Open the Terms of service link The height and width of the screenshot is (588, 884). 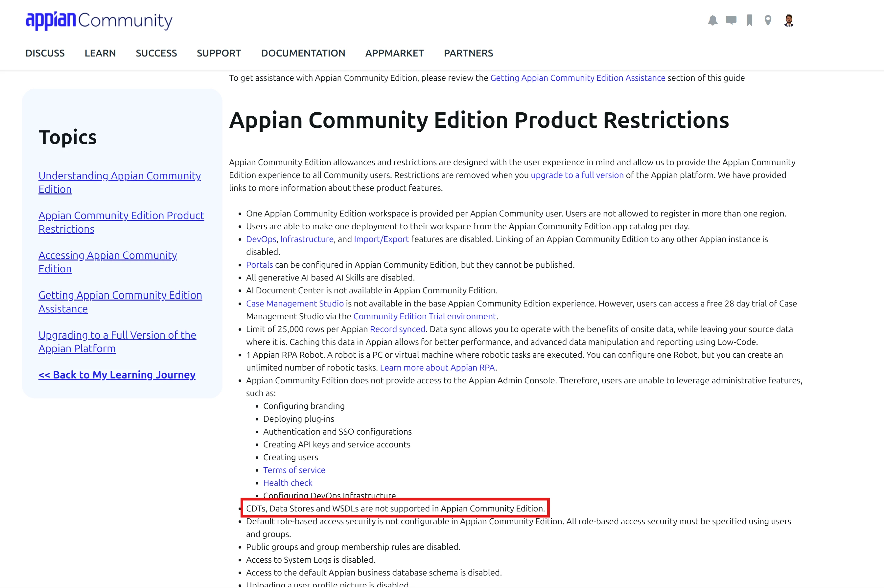coord(294,470)
